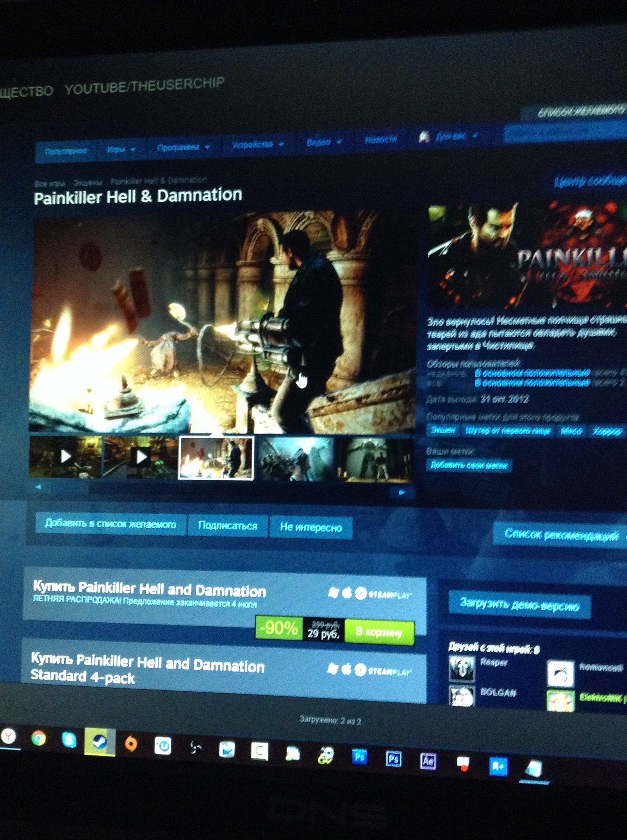This screenshot has width=627, height=840.
Task: Open the blue R+ taskbar app
Action: (498, 766)
